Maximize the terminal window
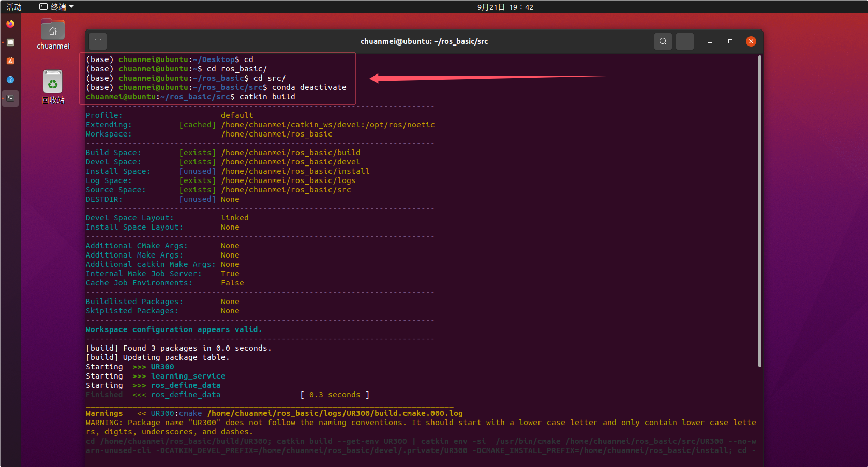The height and width of the screenshot is (467, 868). (730, 41)
